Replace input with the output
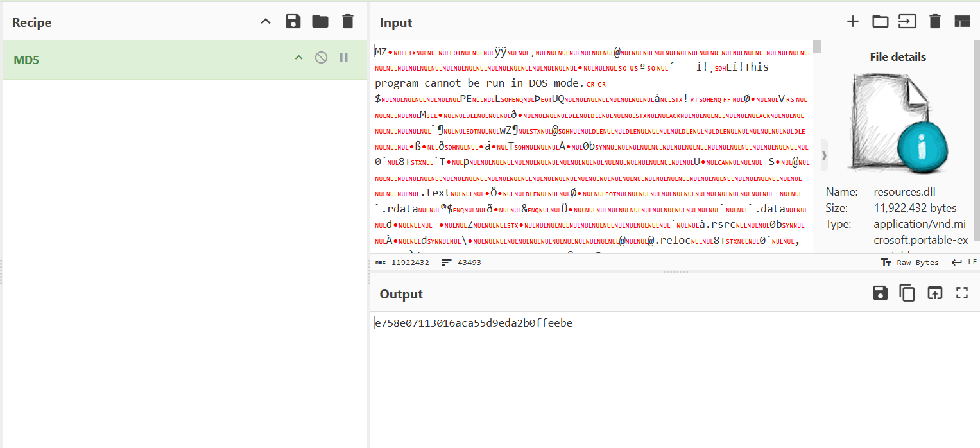The image size is (980, 448). 934,293
